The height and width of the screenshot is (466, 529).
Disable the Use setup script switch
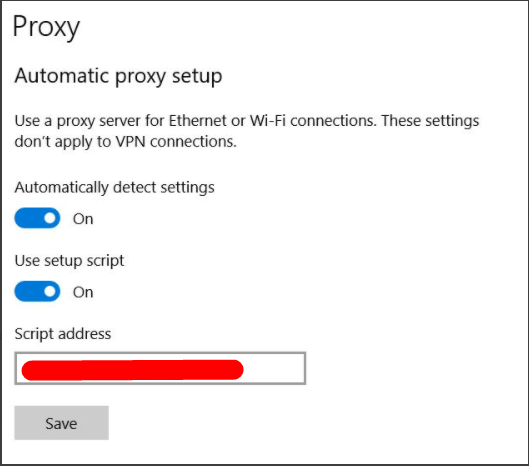[x=37, y=291]
